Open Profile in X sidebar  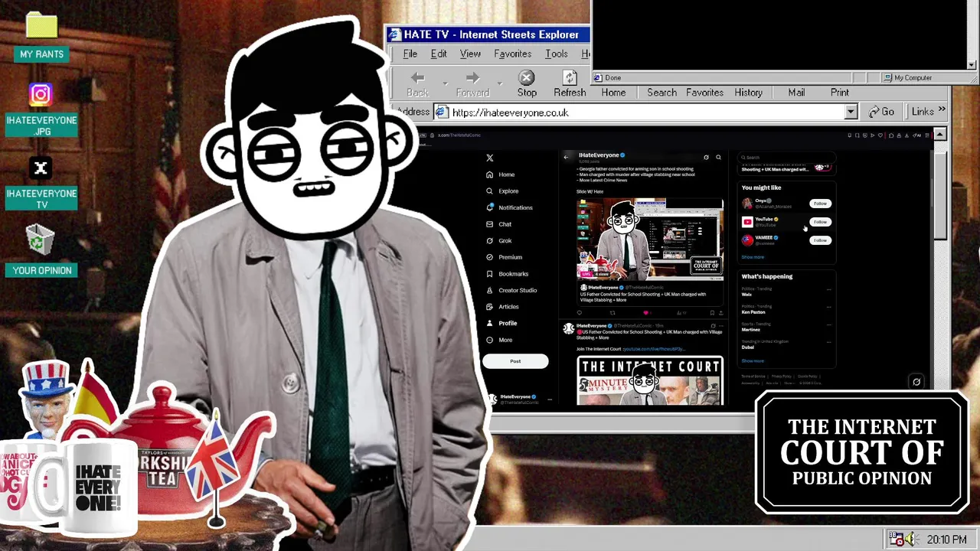click(501, 323)
